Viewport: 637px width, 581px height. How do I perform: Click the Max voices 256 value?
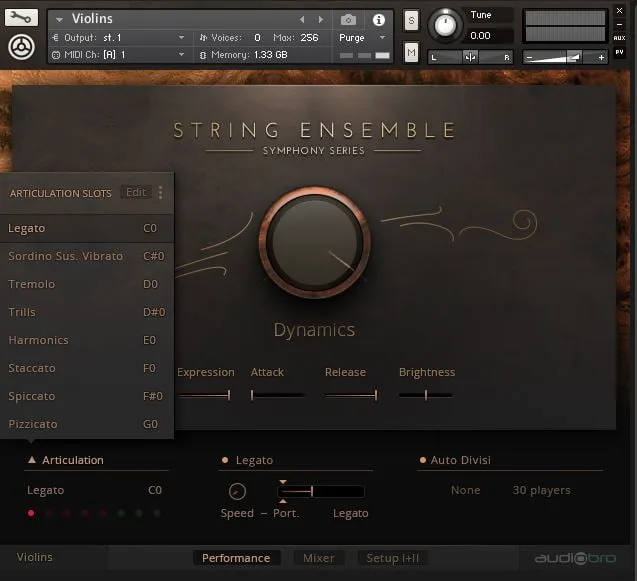309,38
